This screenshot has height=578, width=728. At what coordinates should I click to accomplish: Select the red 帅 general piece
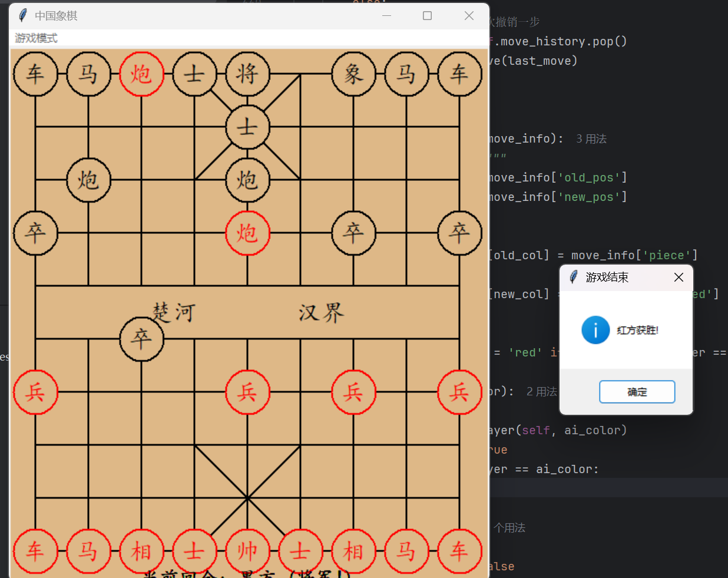tap(247, 551)
